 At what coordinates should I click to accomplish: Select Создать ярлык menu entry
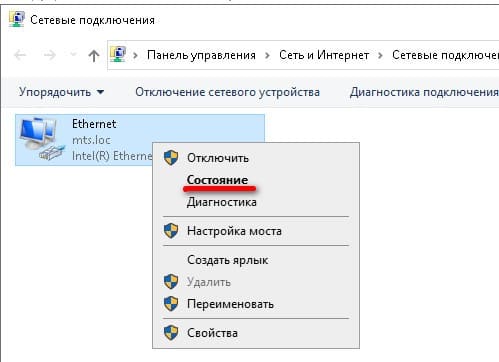pos(228,260)
